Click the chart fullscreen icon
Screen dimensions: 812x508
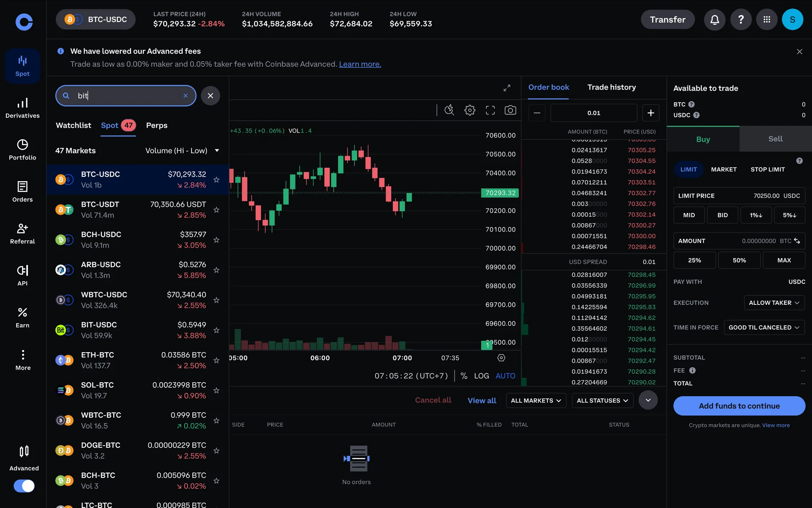[490, 110]
